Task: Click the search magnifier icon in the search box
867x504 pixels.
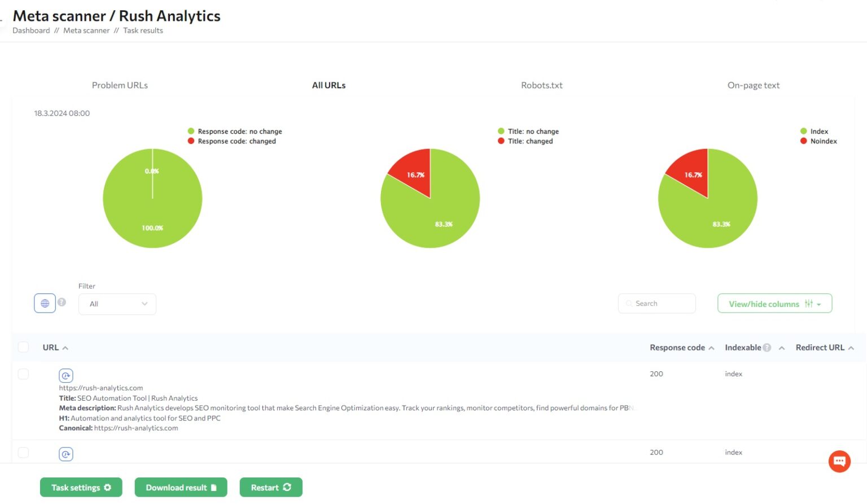Action: coord(629,304)
